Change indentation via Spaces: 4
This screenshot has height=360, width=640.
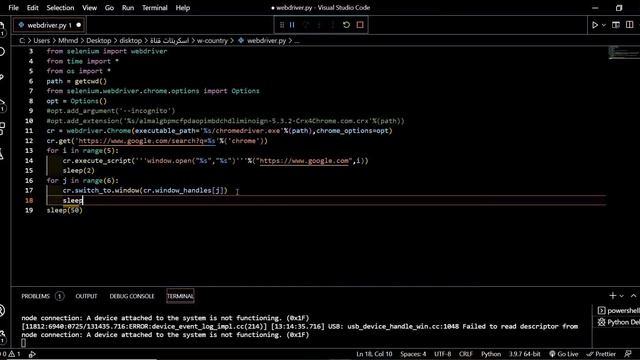413,354
